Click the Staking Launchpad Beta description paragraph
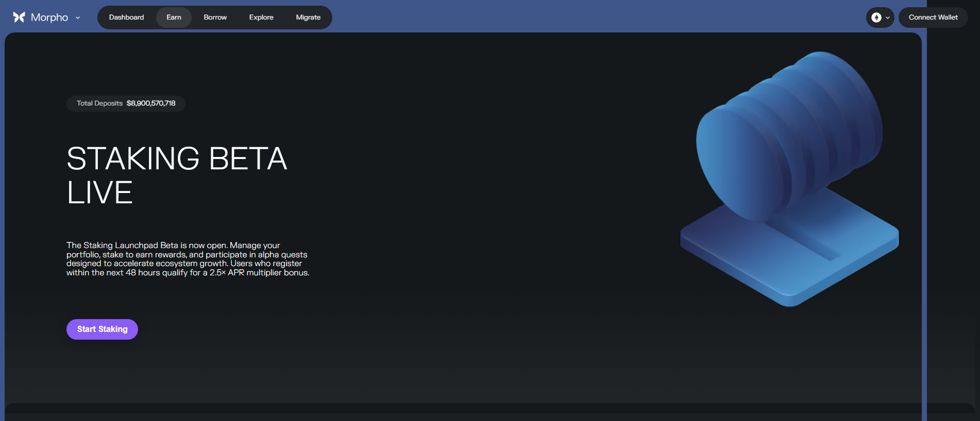The height and width of the screenshot is (421, 980). tap(188, 259)
